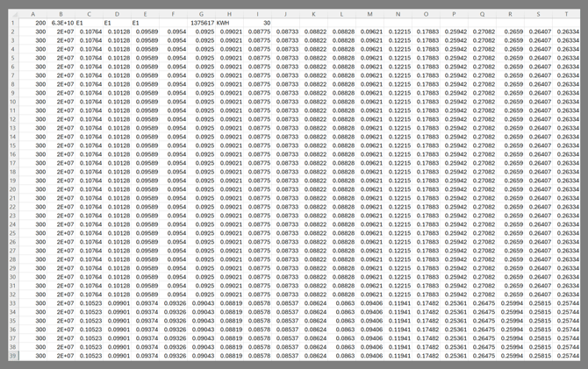The height and width of the screenshot is (369, 588).
Task: Click column K header
Action: [314, 14]
